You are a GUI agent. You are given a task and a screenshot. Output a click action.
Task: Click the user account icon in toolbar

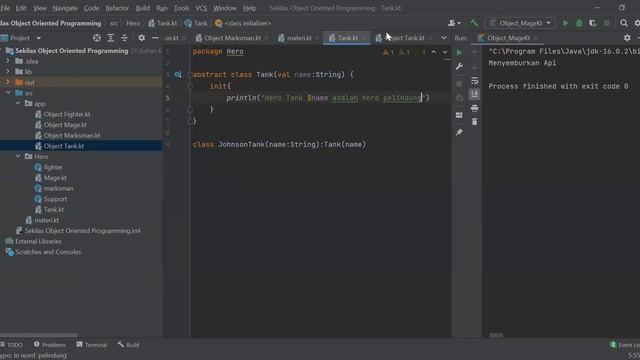point(454,23)
